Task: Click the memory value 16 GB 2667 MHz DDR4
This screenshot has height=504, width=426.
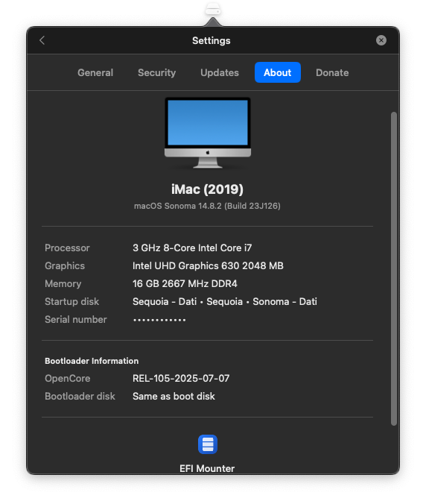Action: point(185,284)
